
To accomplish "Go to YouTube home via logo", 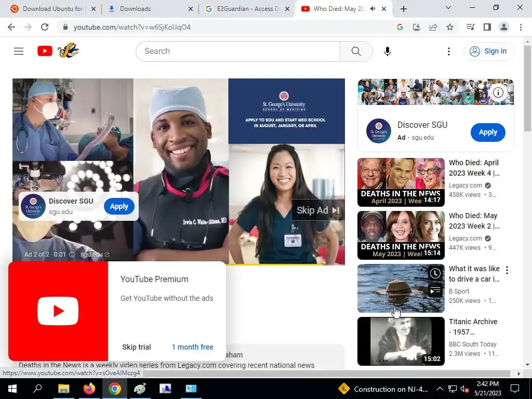I will coord(45,51).
